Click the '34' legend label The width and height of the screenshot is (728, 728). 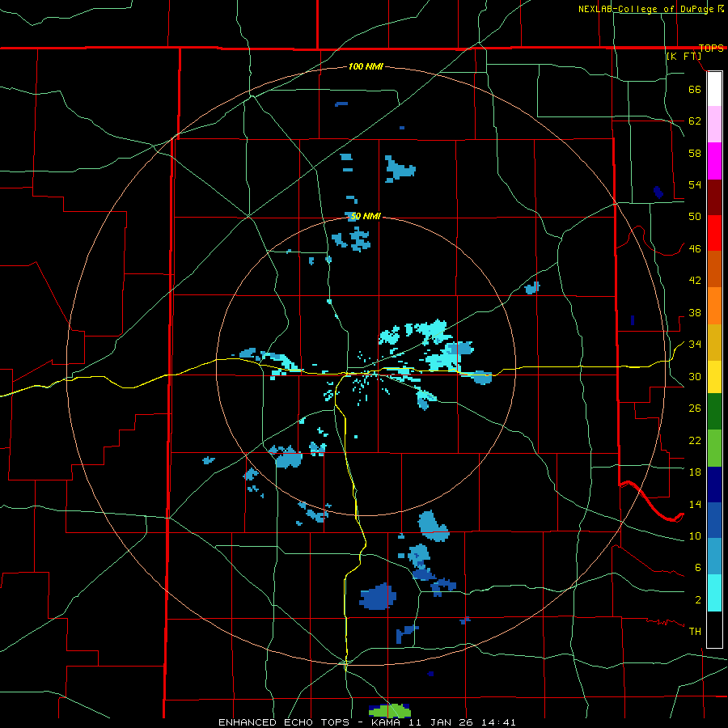695,345
